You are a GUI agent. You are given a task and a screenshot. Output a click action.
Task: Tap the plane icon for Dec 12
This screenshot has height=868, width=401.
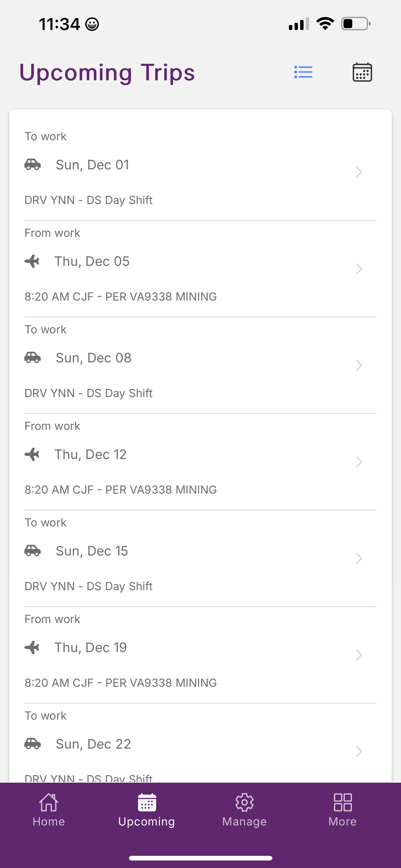32,454
